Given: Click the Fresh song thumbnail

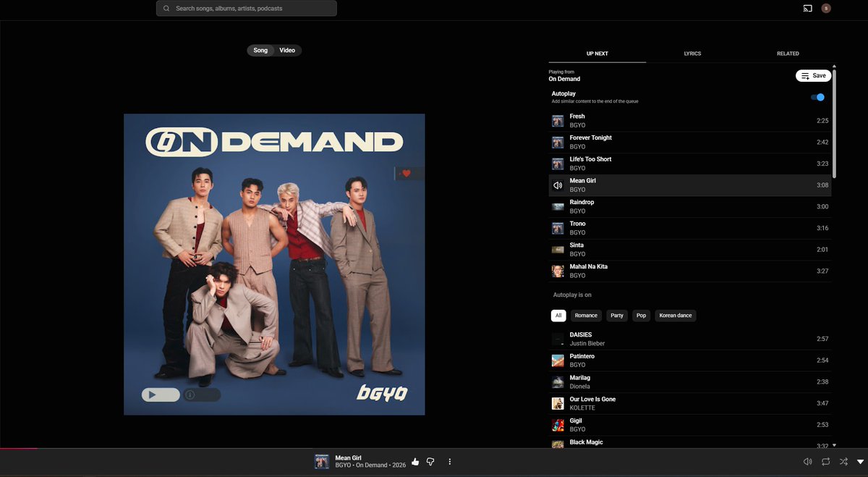Looking at the screenshot, I should tap(558, 121).
